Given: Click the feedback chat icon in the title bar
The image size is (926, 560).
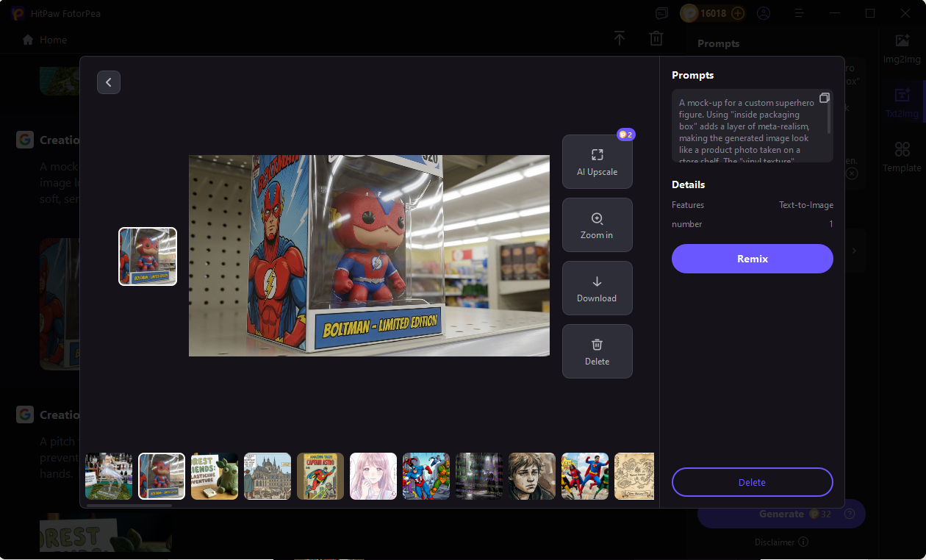Looking at the screenshot, I should (661, 13).
